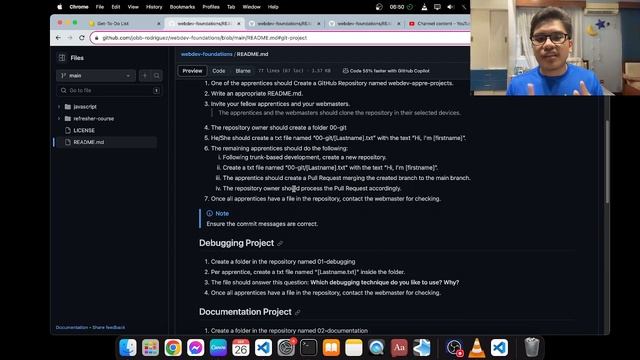Open the Edit menu
Viewport: 640px width, 360px height.
tap(116, 7)
